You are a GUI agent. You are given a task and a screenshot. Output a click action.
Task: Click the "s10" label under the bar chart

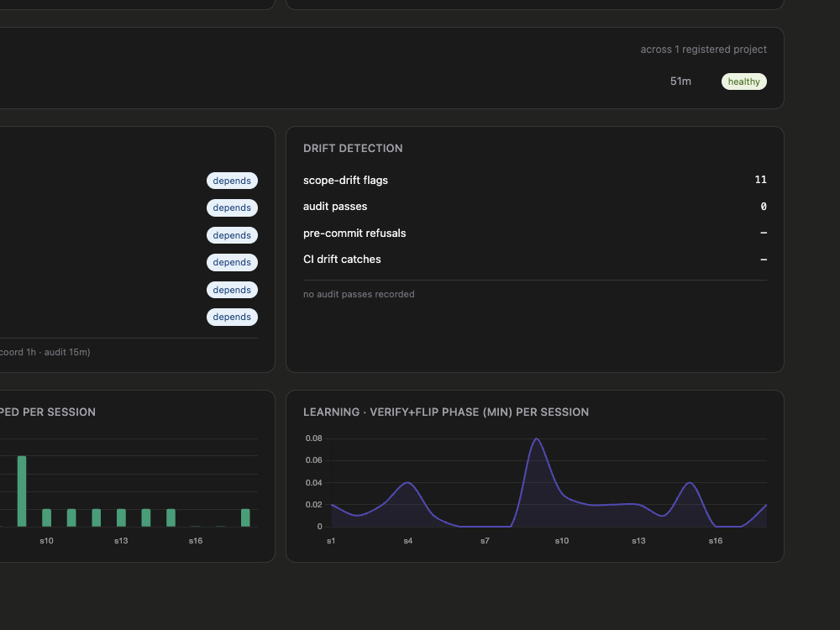coord(46,540)
